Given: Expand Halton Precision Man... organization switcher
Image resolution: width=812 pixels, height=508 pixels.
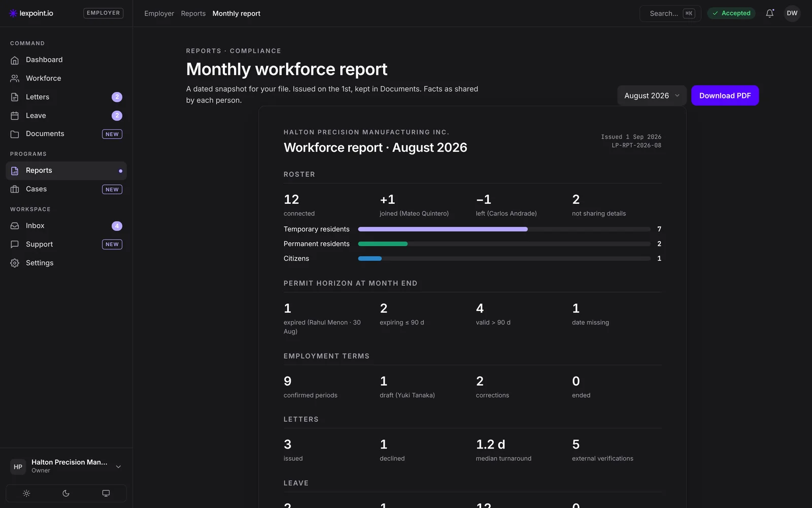Looking at the screenshot, I should [66, 466].
